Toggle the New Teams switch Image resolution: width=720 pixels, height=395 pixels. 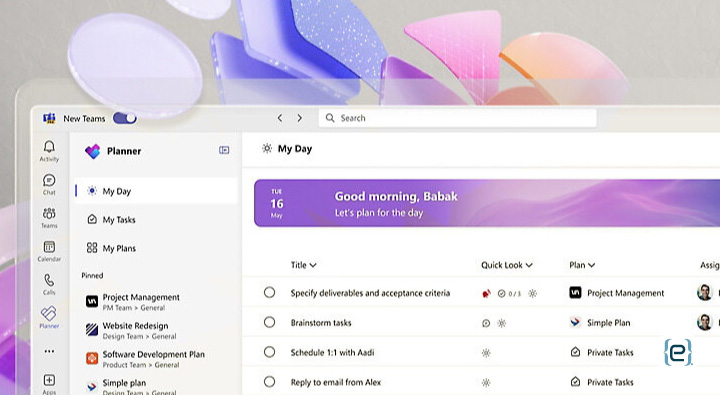pyautogui.click(x=124, y=118)
